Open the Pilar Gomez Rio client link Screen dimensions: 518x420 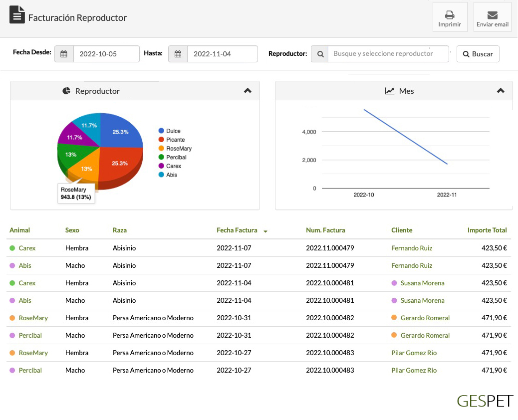[414, 353]
